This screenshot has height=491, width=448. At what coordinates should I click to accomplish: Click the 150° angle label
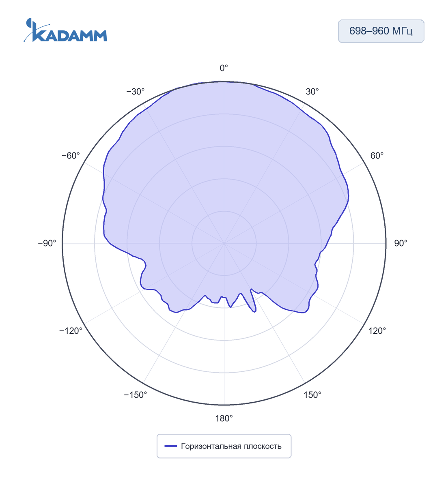312,395
